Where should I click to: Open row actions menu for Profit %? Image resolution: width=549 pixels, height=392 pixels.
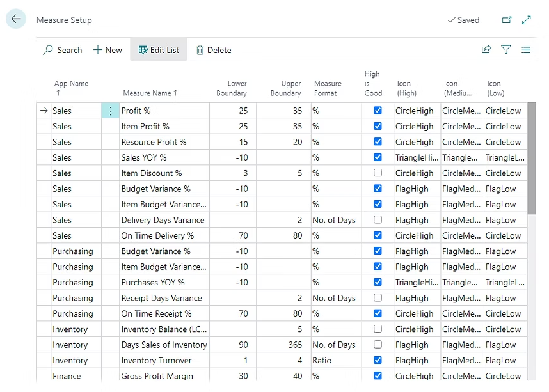tap(110, 111)
